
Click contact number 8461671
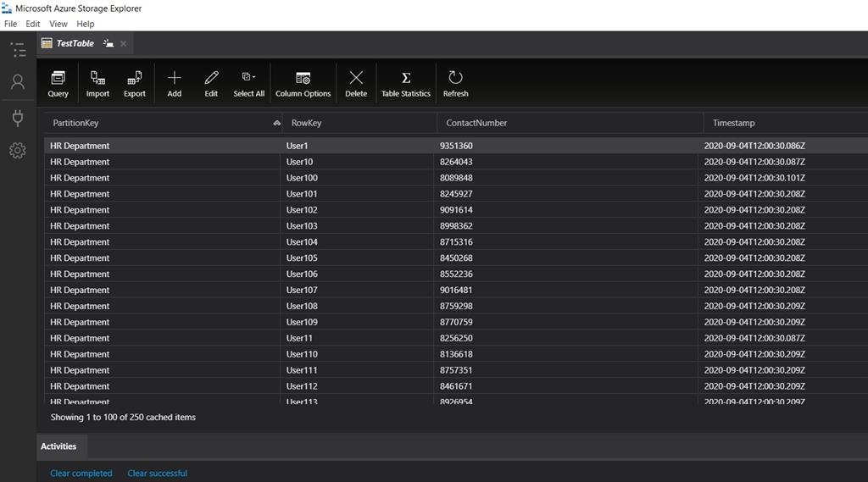pyautogui.click(x=456, y=386)
